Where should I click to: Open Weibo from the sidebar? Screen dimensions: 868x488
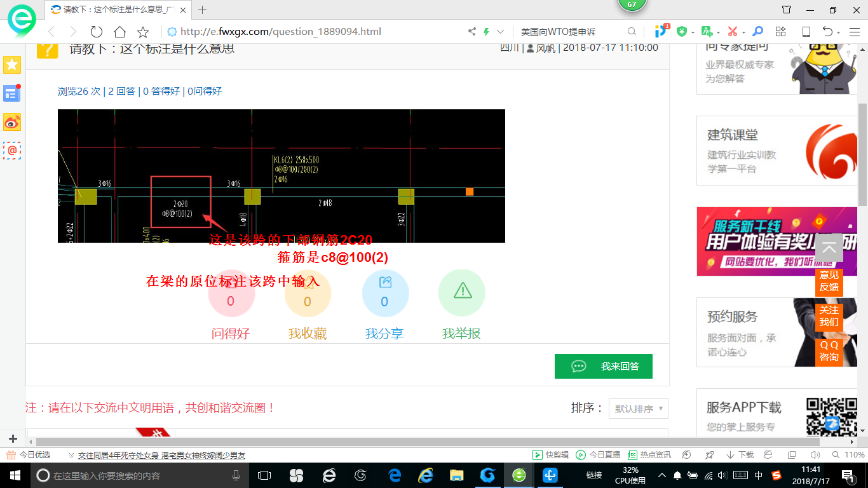pyautogui.click(x=12, y=122)
